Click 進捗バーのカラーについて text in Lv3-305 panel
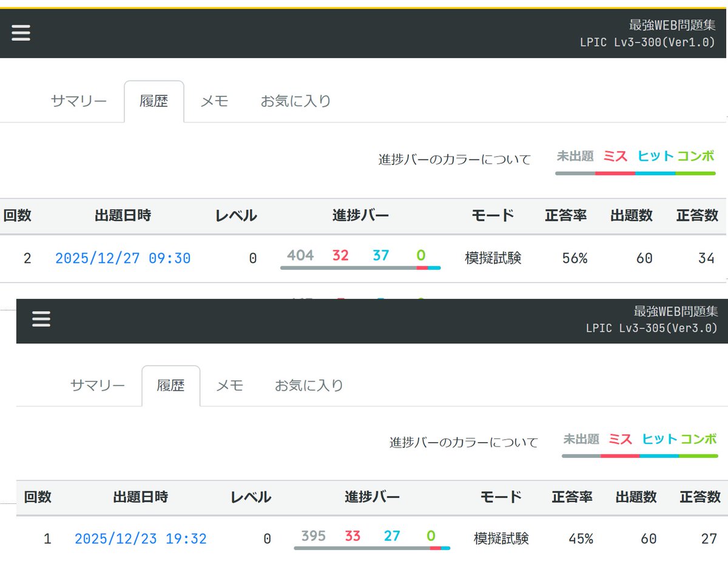728x581 pixels. 464,442
